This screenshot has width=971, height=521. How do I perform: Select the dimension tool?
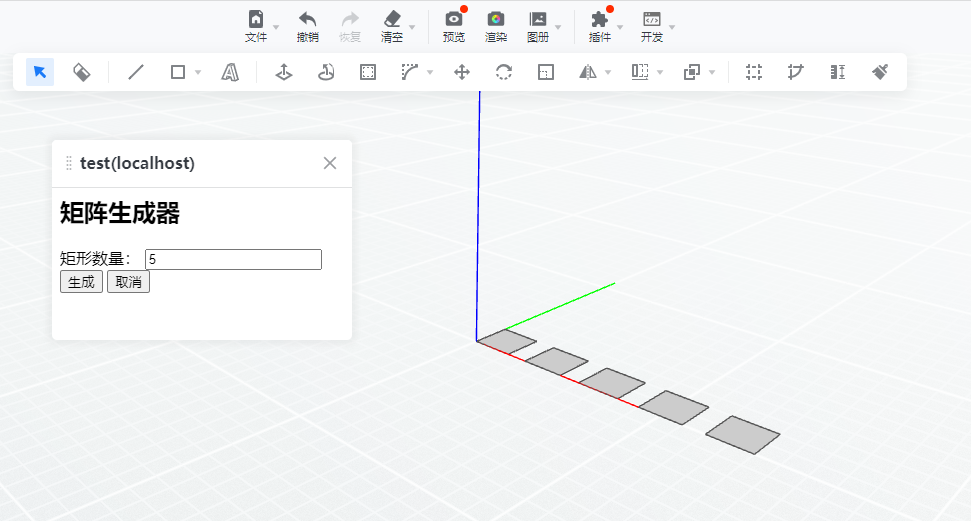838,72
